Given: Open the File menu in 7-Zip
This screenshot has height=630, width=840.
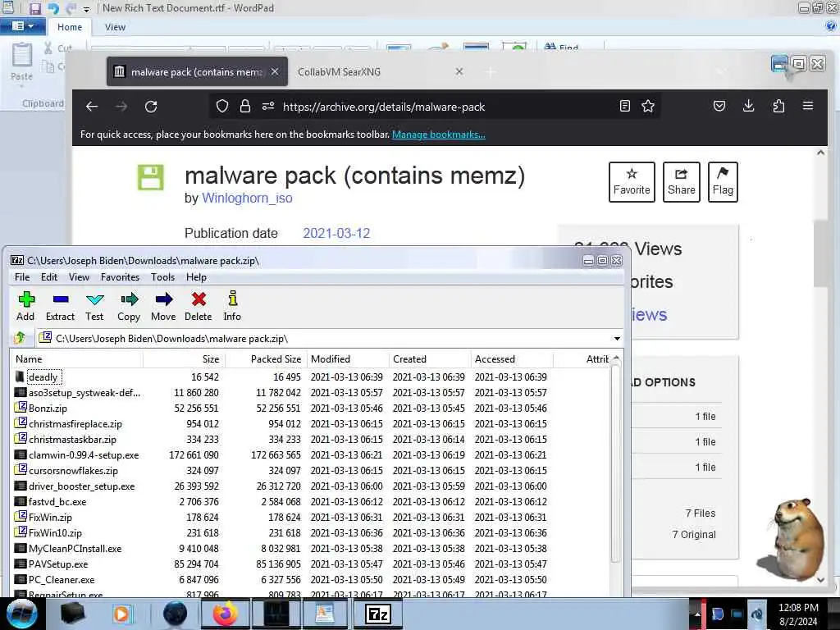Looking at the screenshot, I should (x=22, y=277).
